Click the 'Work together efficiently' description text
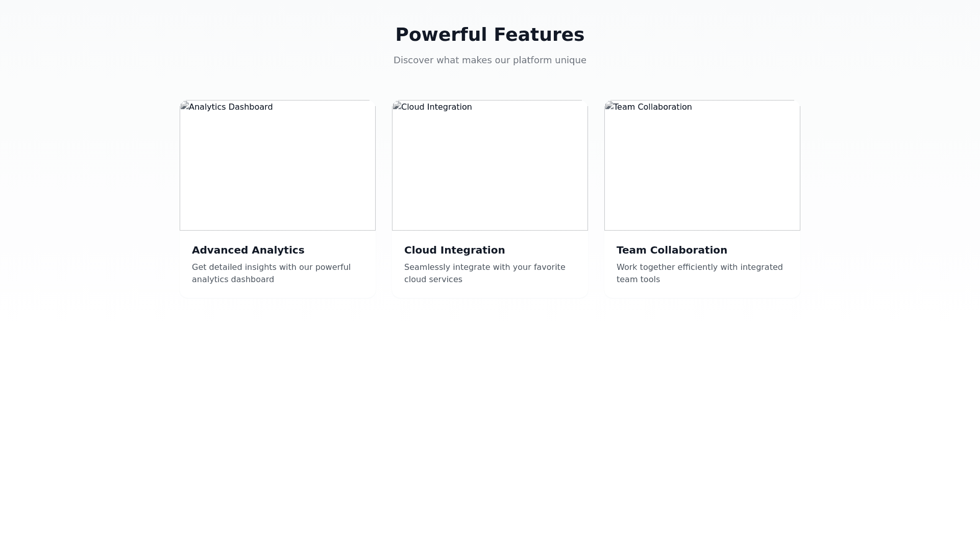The height and width of the screenshot is (551, 980). pos(699,267)
